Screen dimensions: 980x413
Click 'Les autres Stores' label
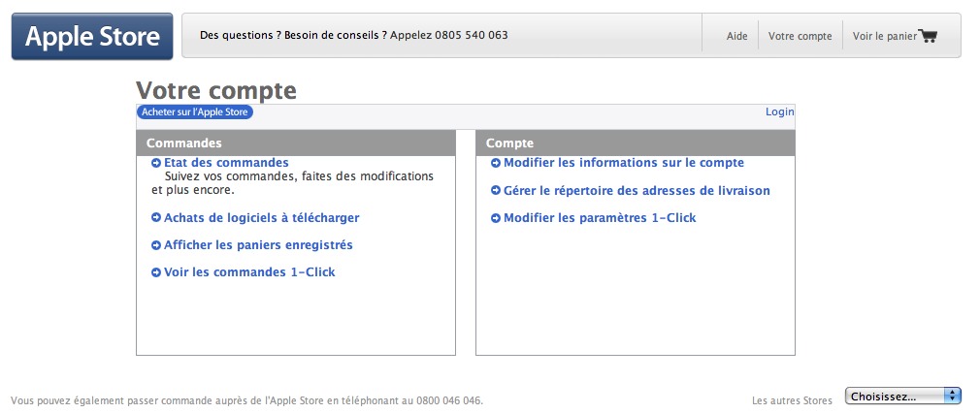792,400
